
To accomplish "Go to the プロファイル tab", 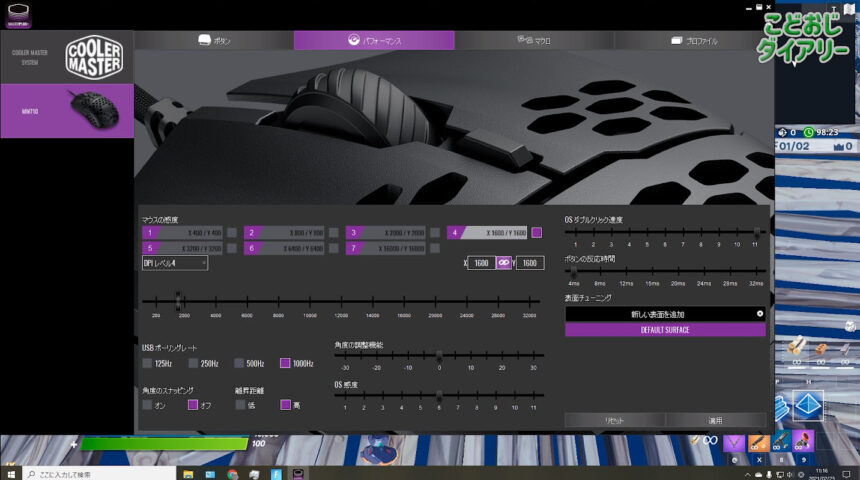I will (693, 41).
